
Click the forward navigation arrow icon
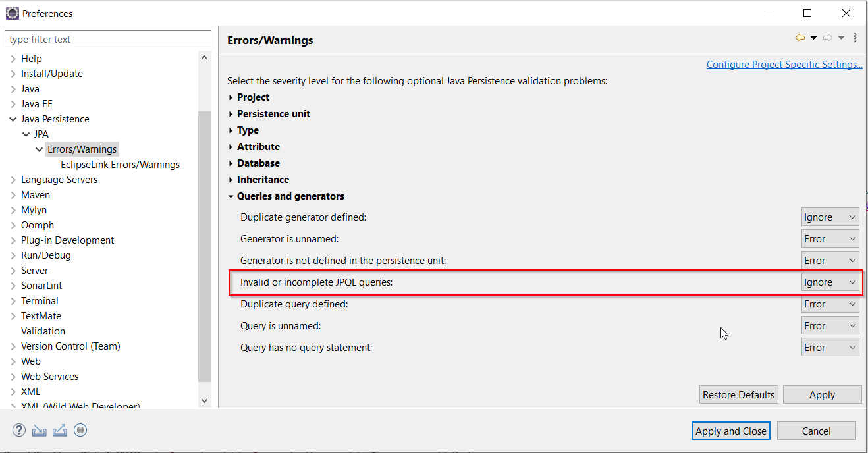tap(828, 38)
